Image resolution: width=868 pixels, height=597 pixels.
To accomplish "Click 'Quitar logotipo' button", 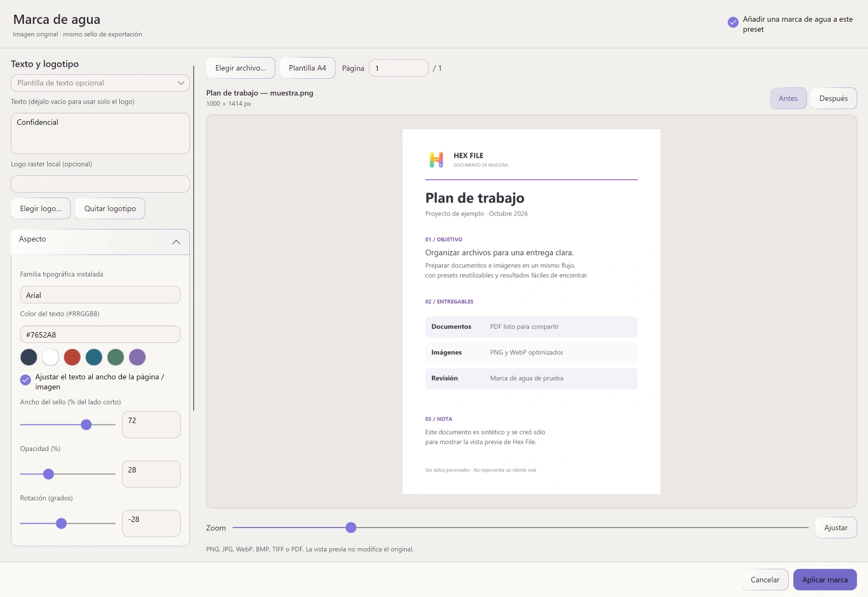I will pos(110,208).
